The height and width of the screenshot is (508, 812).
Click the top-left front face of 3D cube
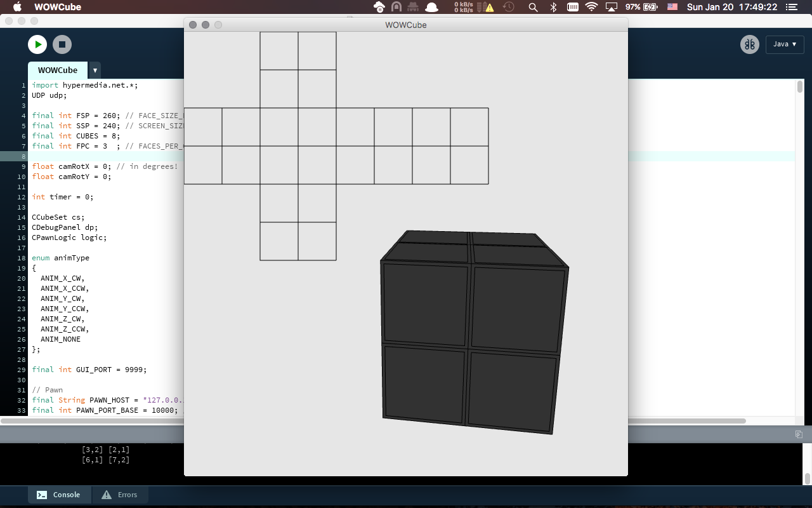(x=426, y=304)
